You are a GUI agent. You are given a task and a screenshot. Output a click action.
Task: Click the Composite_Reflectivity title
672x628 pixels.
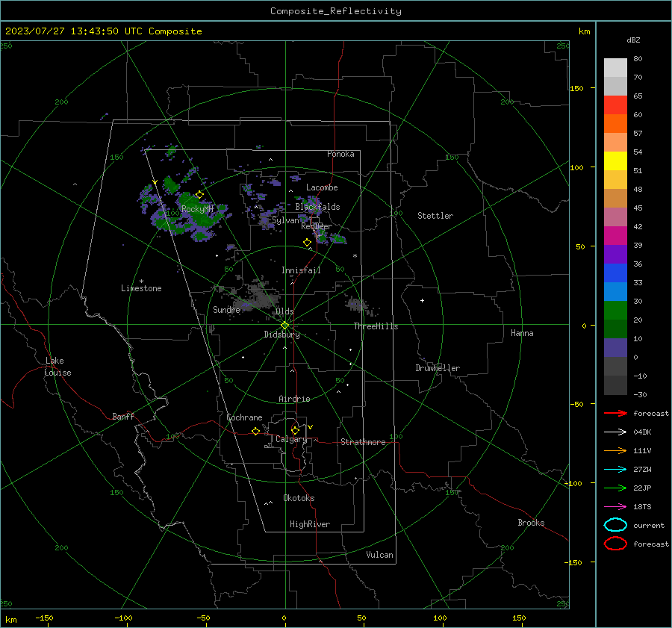tap(336, 11)
